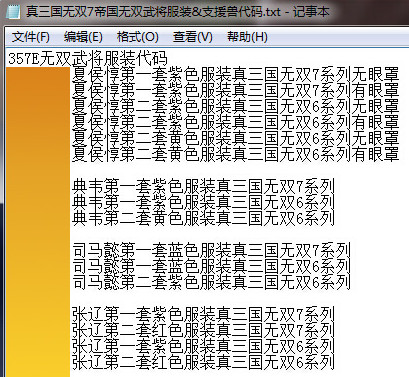The image size is (409, 377).
Task: Click the Notepad icon in title bar
Action: tap(13, 12)
